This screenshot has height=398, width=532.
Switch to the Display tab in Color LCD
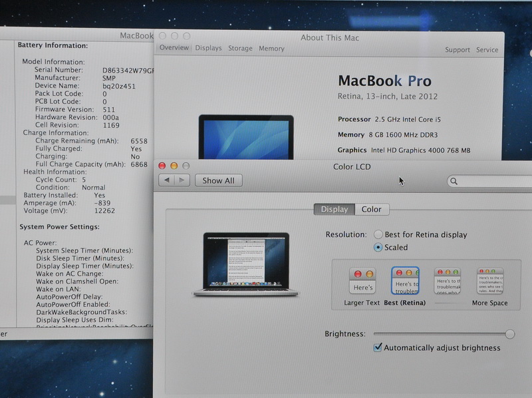pos(334,209)
